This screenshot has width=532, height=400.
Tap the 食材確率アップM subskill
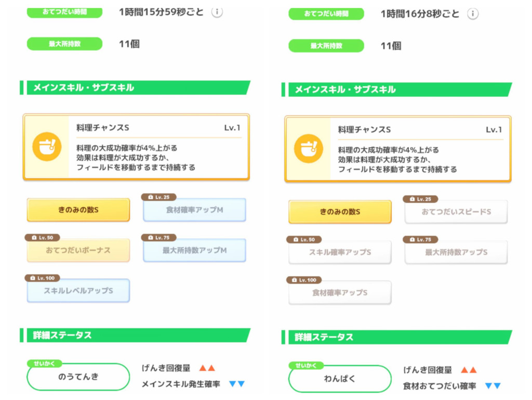195,210
